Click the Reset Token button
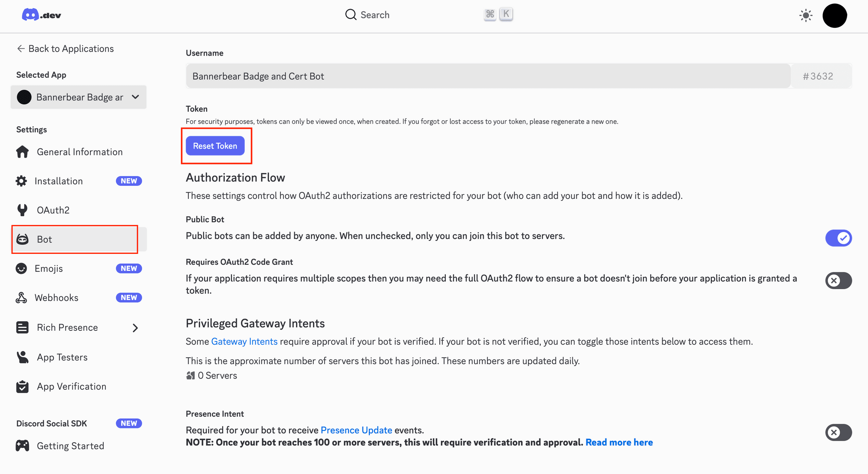Screen dimensions: 868x474 point(215,146)
